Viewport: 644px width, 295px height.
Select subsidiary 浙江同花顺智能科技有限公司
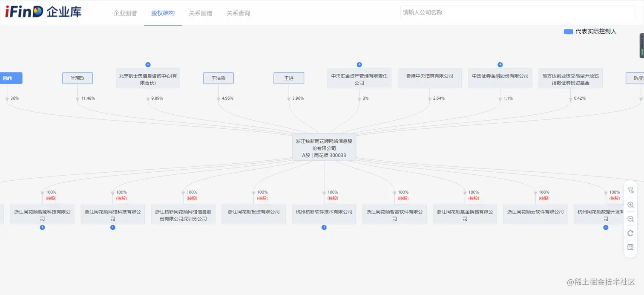42,214
